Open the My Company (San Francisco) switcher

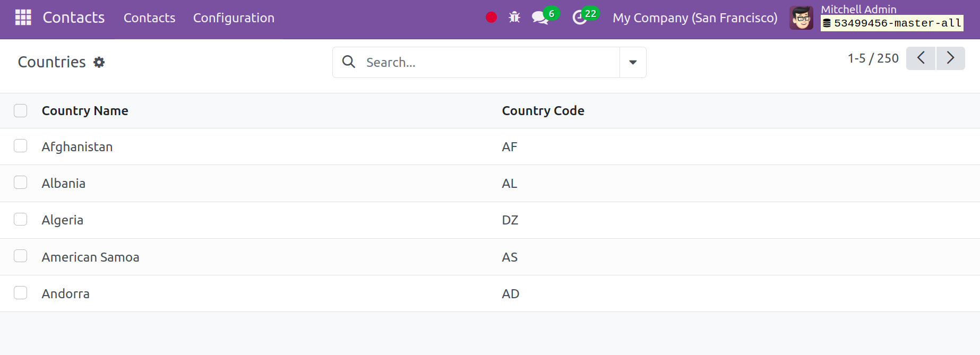[694, 18]
